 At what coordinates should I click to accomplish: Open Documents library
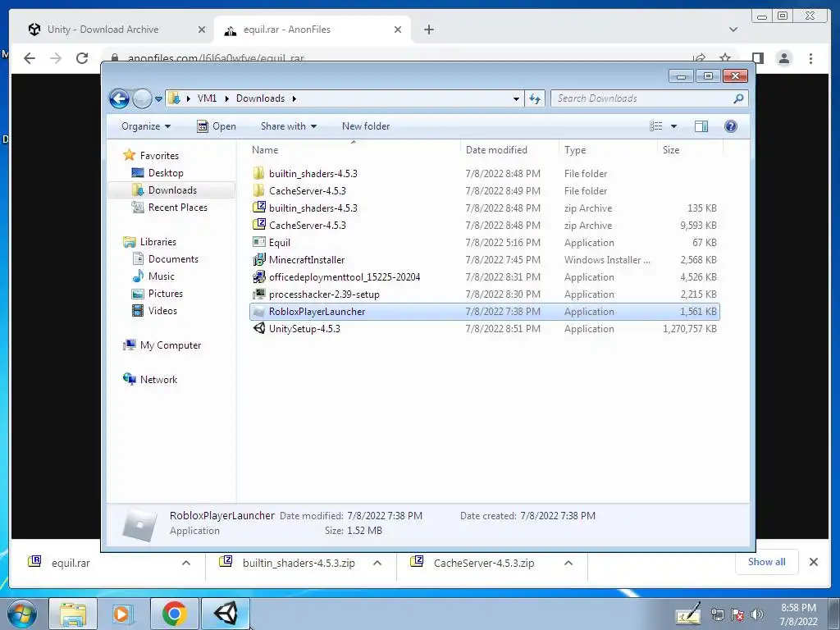(173, 259)
